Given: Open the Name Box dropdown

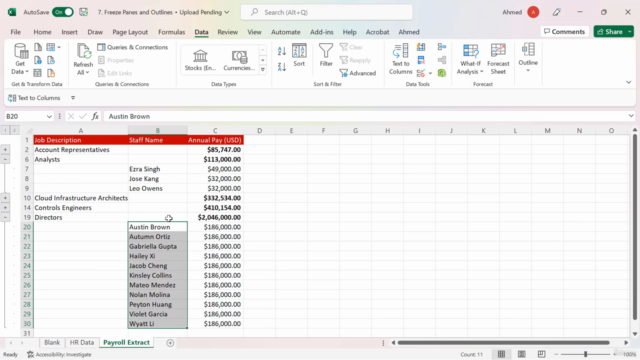Looking at the screenshot, I should click(x=49, y=117).
